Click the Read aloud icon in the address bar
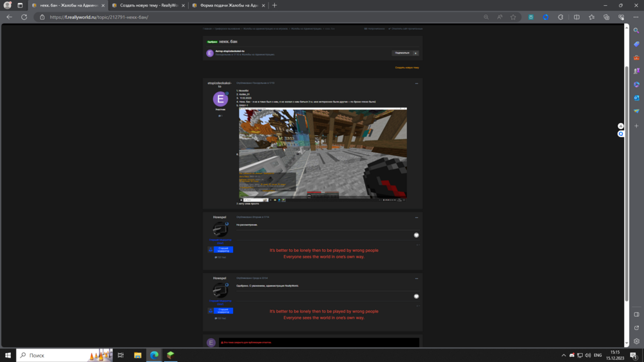The height and width of the screenshot is (362, 644). [x=500, y=17]
